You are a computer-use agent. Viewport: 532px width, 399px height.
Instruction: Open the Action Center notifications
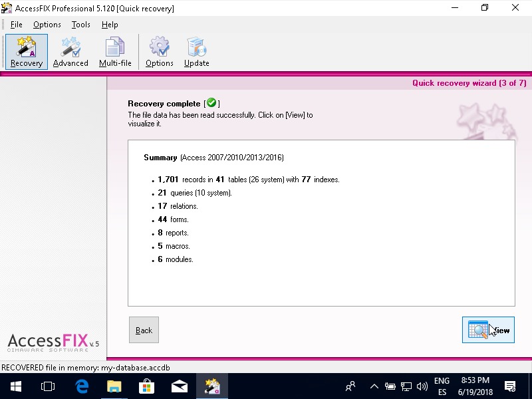point(510,386)
